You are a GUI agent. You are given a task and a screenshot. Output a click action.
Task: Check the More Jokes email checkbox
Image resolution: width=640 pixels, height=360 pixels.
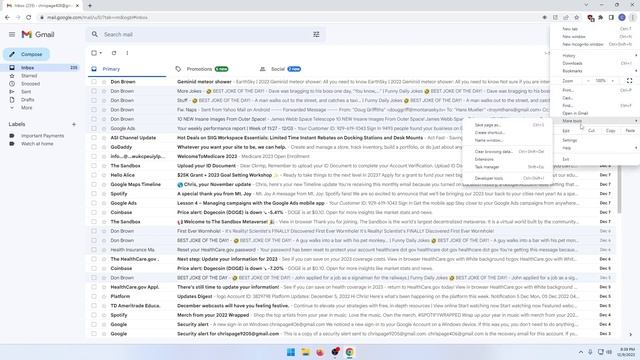coord(94,91)
